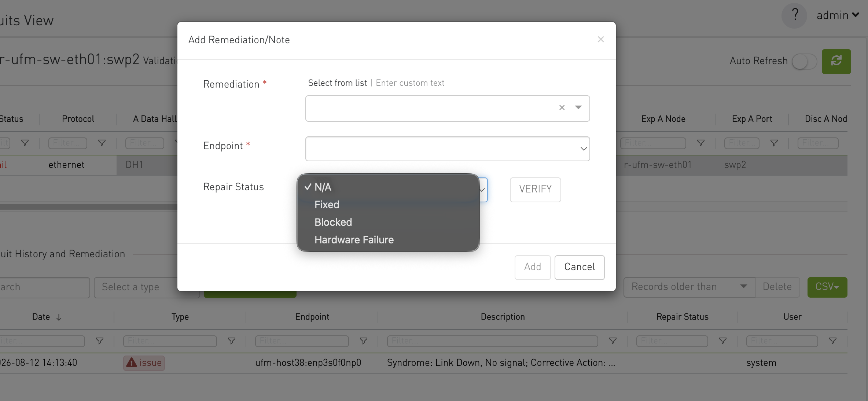Viewport: 868px width, 401px height.
Task: Click the Exp A Port filter input
Action: (x=742, y=143)
